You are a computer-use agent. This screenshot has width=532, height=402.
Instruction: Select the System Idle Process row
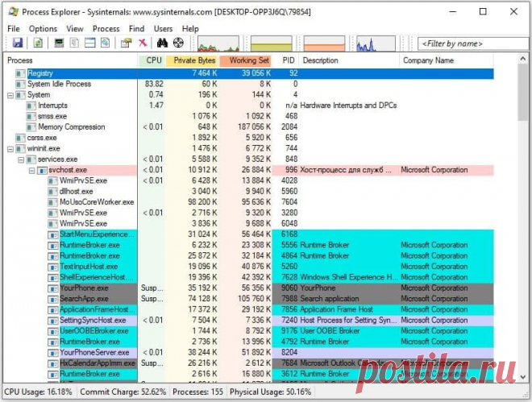coord(248,84)
